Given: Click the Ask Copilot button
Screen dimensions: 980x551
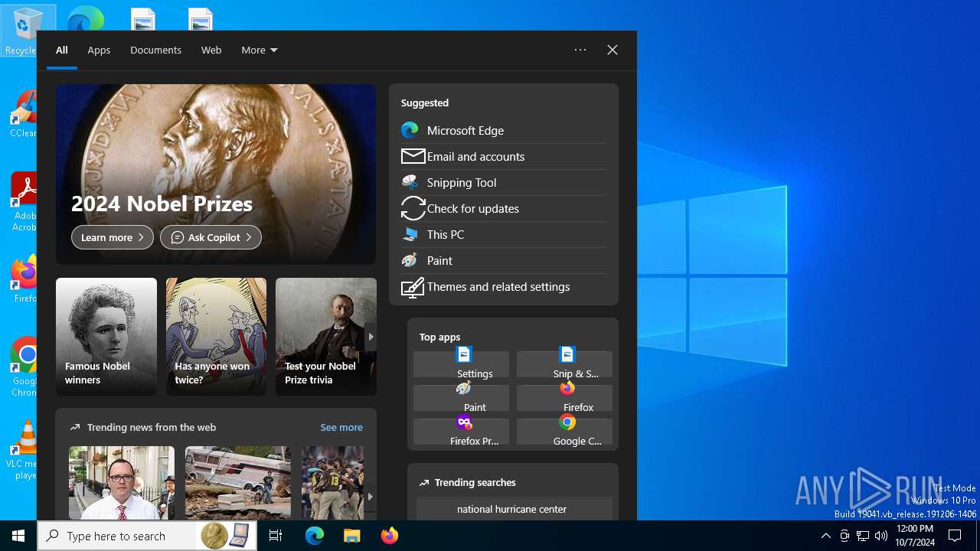Looking at the screenshot, I should pyautogui.click(x=211, y=237).
